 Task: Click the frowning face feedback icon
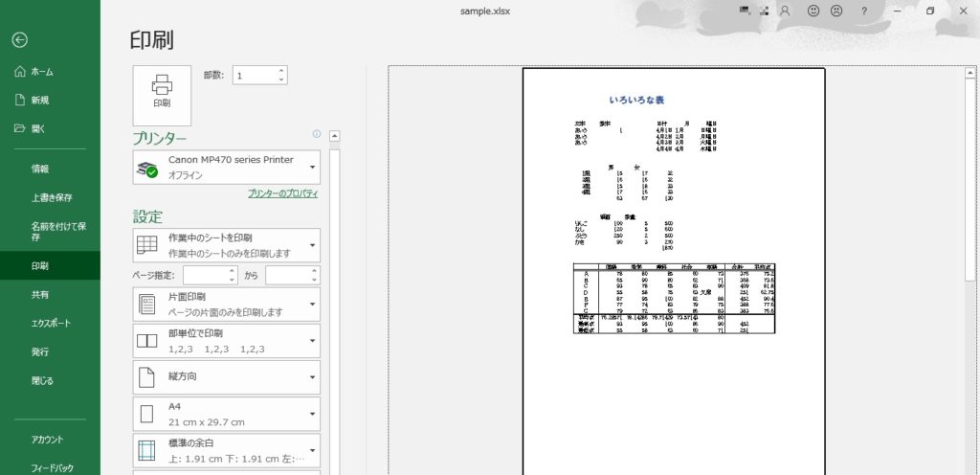[835, 11]
